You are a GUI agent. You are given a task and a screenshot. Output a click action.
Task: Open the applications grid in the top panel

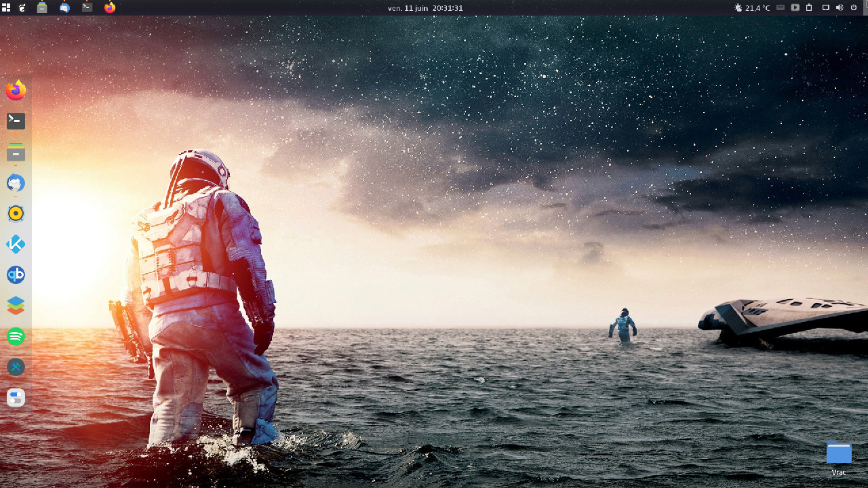click(x=6, y=7)
